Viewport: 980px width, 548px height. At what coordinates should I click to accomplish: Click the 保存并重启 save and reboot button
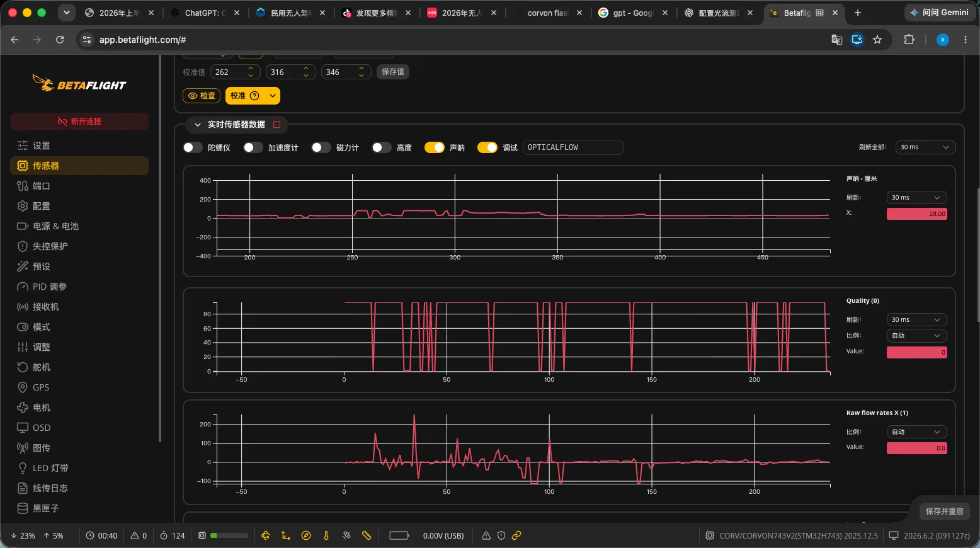tap(944, 511)
